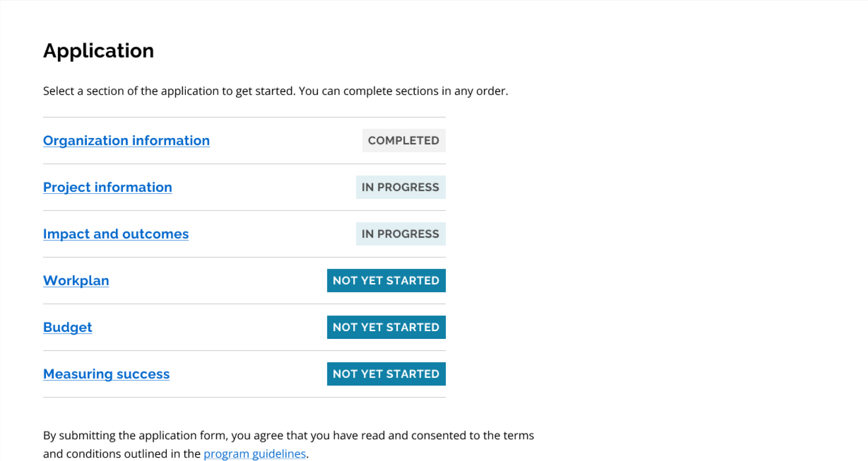Click Project information's IN PROGRESS badge
The width and height of the screenshot is (868, 461).
click(x=400, y=187)
